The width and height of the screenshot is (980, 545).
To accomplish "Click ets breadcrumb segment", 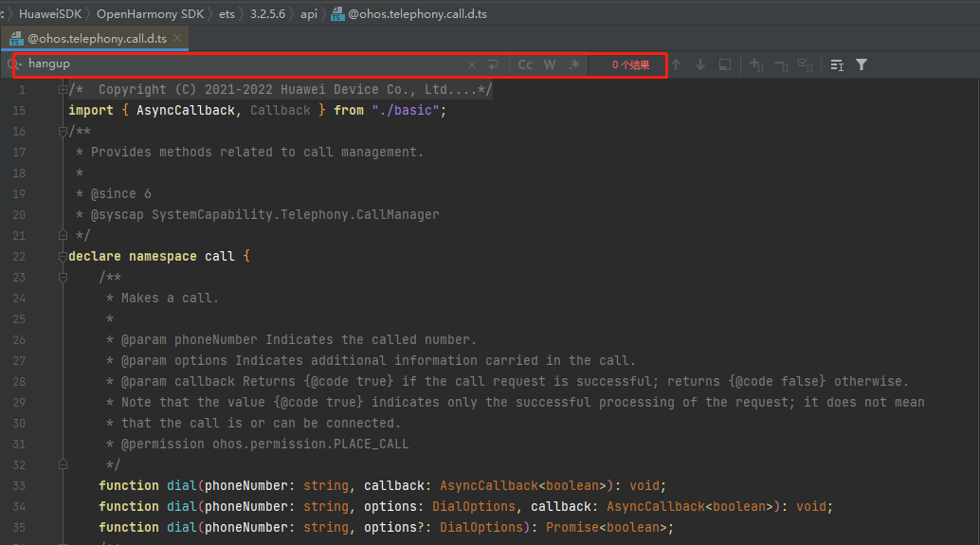I will click(x=227, y=14).
